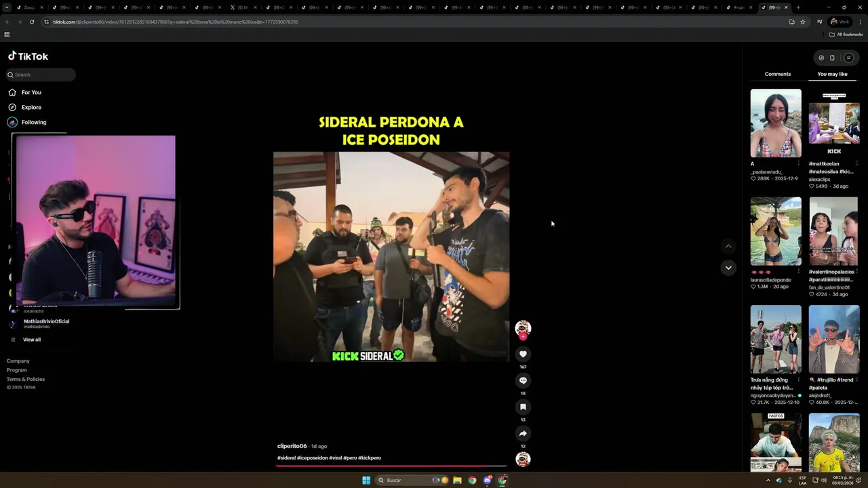This screenshot has width=868, height=488.
Task: Open more options for #trujillo video
Action: [x=856, y=380]
